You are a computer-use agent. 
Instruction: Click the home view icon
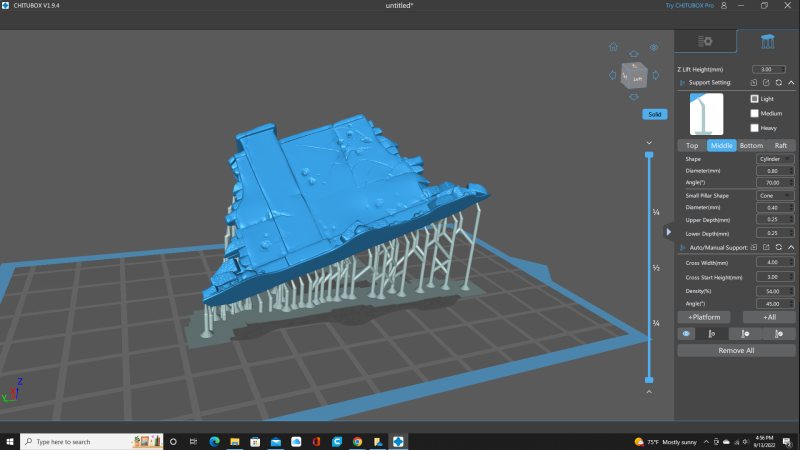pos(613,47)
